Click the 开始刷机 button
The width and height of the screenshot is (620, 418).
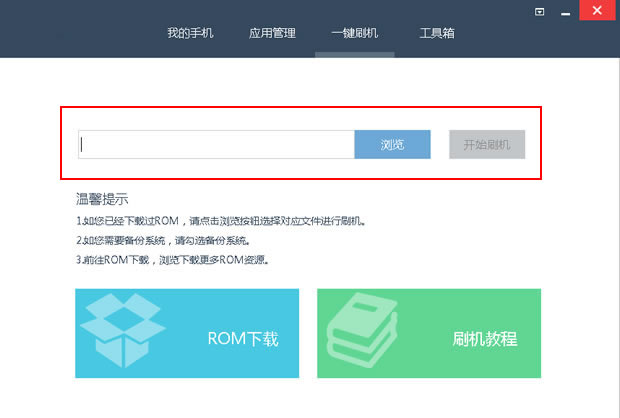[487, 144]
